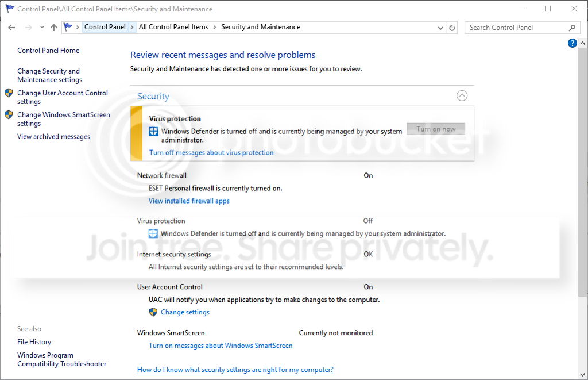Open help with the blue question mark icon
588x380 pixels.
point(572,43)
